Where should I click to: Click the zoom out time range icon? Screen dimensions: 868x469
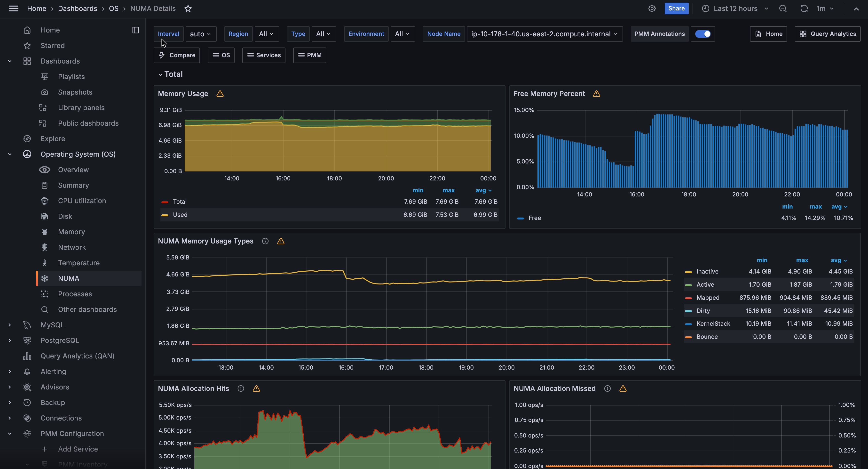[783, 9]
